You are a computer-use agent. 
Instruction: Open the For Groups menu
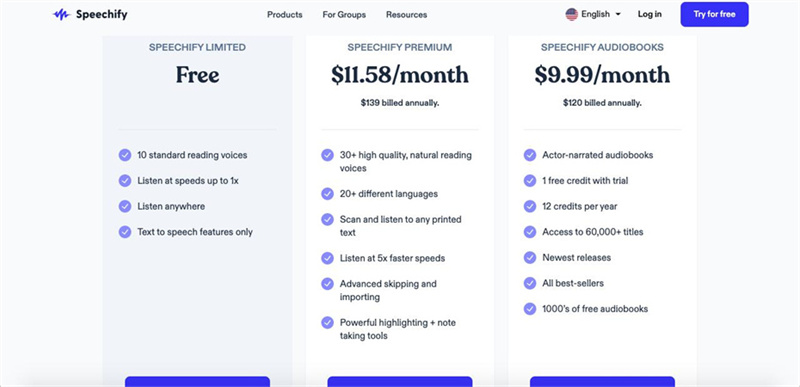(344, 15)
